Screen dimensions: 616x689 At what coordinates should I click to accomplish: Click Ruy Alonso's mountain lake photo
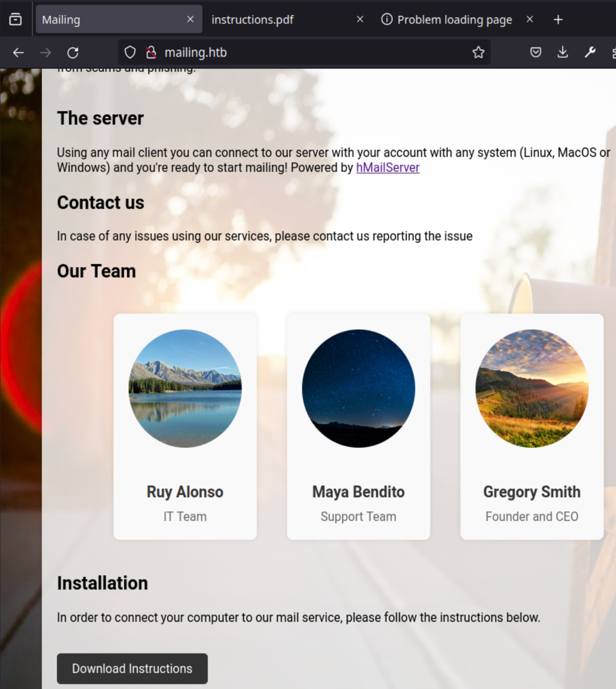(x=185, y=389)
